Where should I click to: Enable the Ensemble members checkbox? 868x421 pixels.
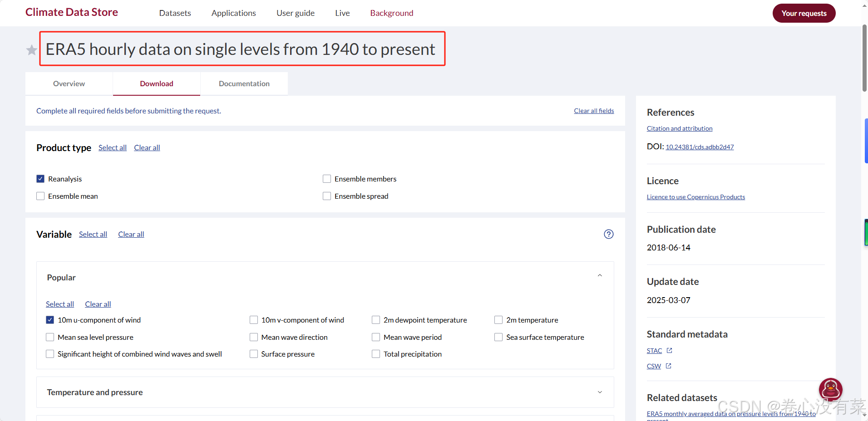[x=327, y=179]
